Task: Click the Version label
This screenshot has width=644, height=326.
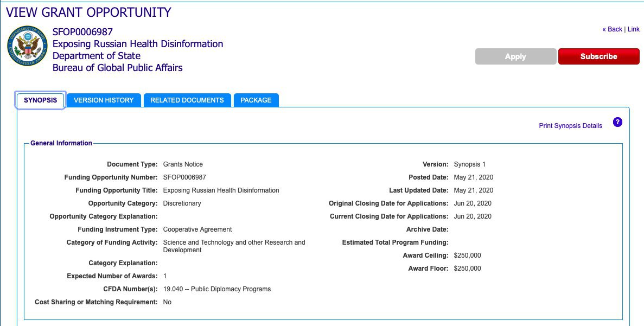Action: (435, 164)
